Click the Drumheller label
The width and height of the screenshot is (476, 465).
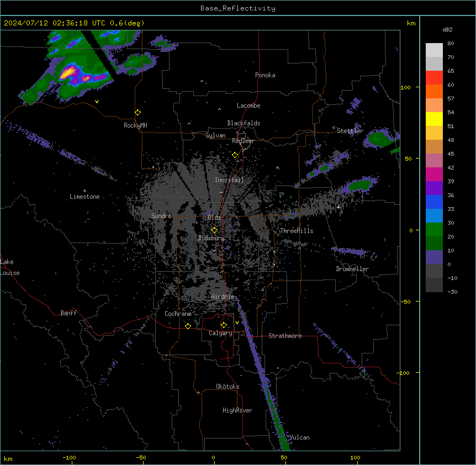point(352,269)
